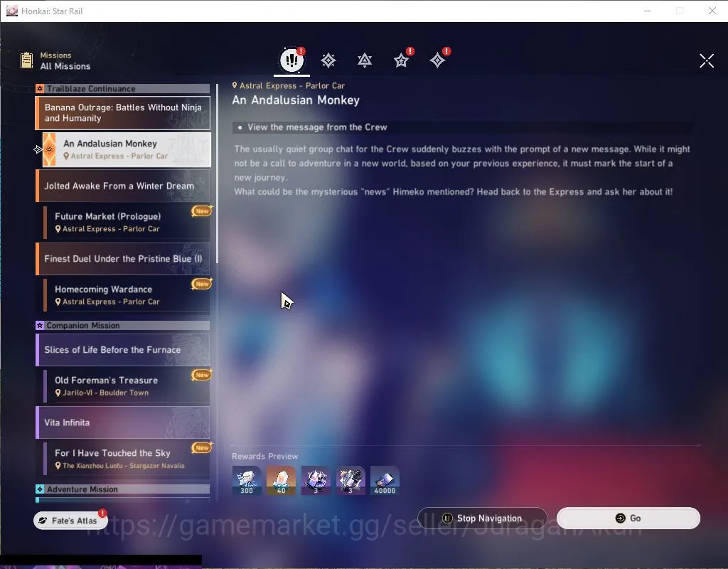Click the Go button
The width and height of the screenshot is (728, 569).
click(x=628, y=518)
